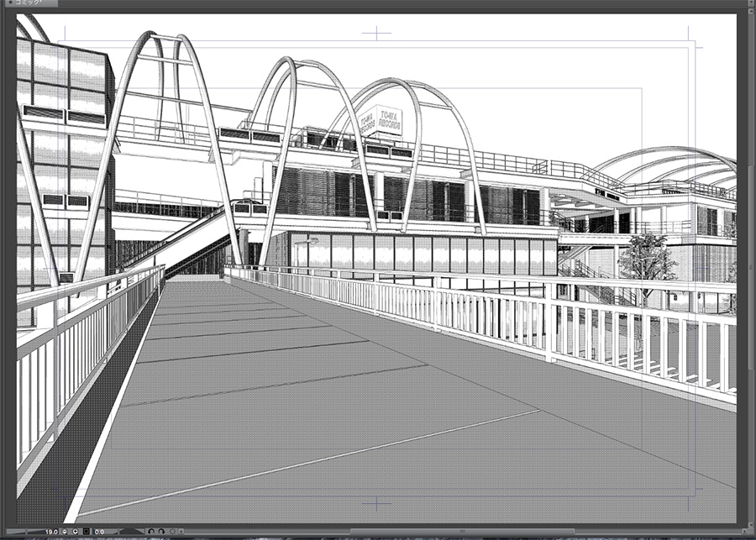Click the zoom out magnifier icon
The height and width of the screenshot is (540, 756).
(x=65, y=532)
